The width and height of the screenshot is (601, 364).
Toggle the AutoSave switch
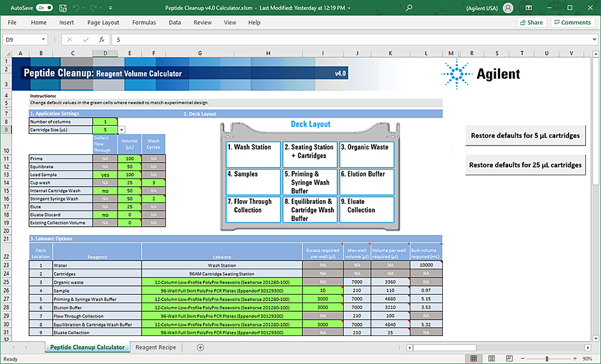44,8
